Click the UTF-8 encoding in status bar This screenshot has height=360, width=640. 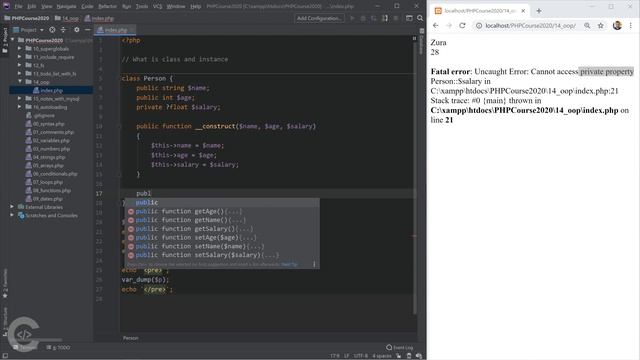coord(360,356)
